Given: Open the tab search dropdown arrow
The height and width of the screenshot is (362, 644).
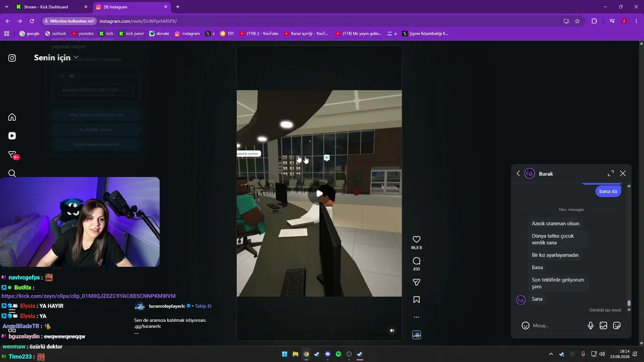Looking at the screenshot, I should pyautogui.click(x=7, y=7).
